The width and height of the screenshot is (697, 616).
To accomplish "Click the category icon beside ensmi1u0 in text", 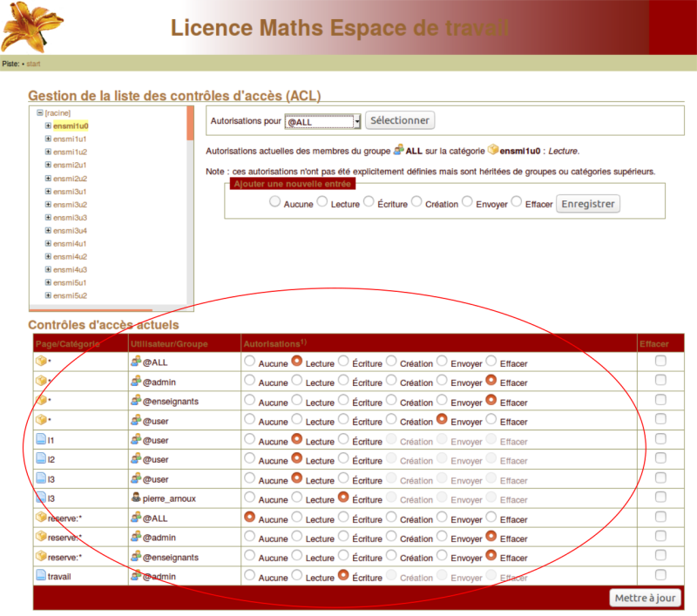I will pyautogui.click(x=493, y=150).
